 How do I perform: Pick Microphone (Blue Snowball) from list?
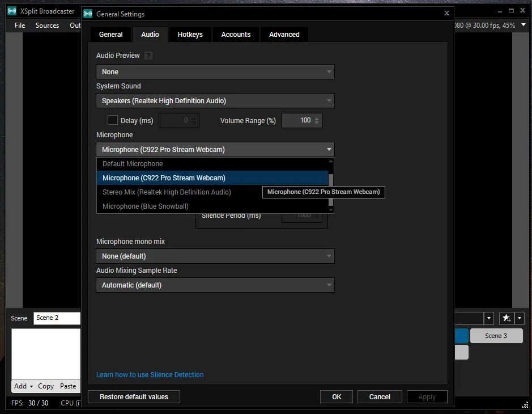click(x=212, y=206)
